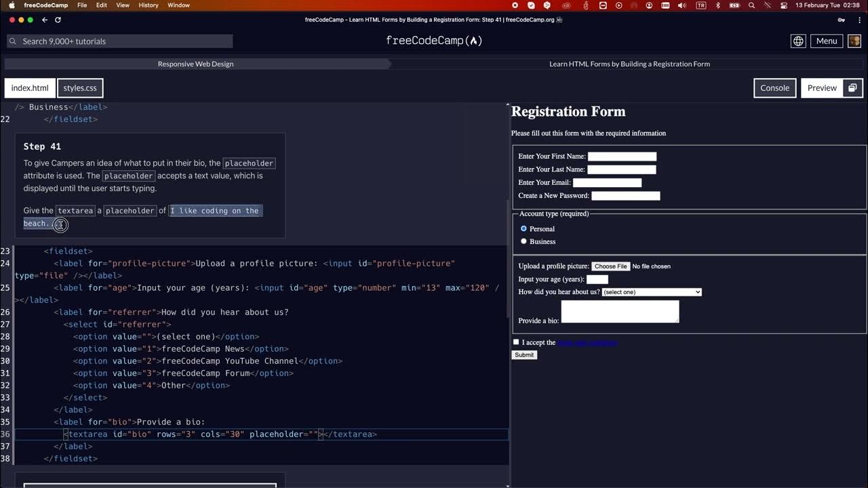Click the Bluetooth menu bar icon
The image size is (868, 488).
[x=718, y=5]
